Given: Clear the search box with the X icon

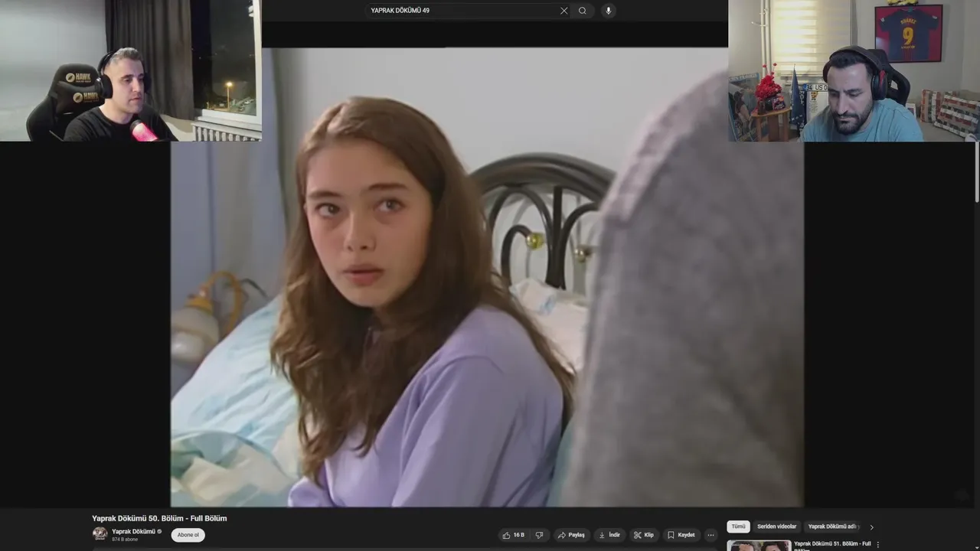Looking at the screenshot, I should coord(564,11).
